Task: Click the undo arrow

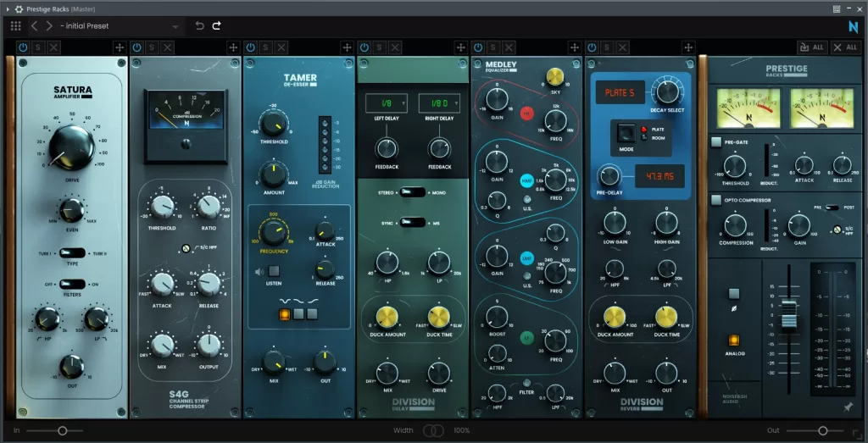Action: (x=200, y=26)
